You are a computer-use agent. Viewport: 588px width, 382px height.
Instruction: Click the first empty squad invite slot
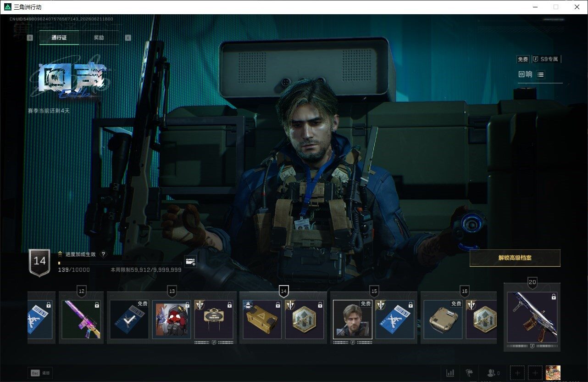[517, 373]
